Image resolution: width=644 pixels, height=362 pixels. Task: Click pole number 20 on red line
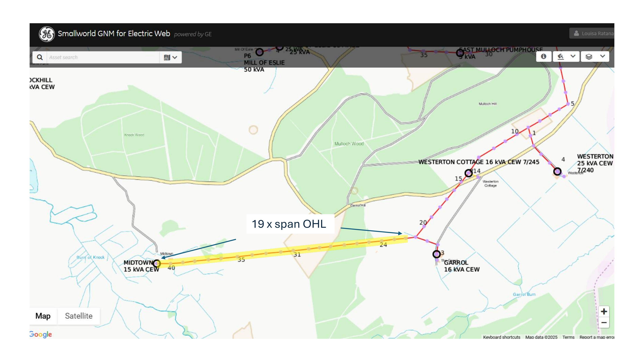tap(423, 222)
